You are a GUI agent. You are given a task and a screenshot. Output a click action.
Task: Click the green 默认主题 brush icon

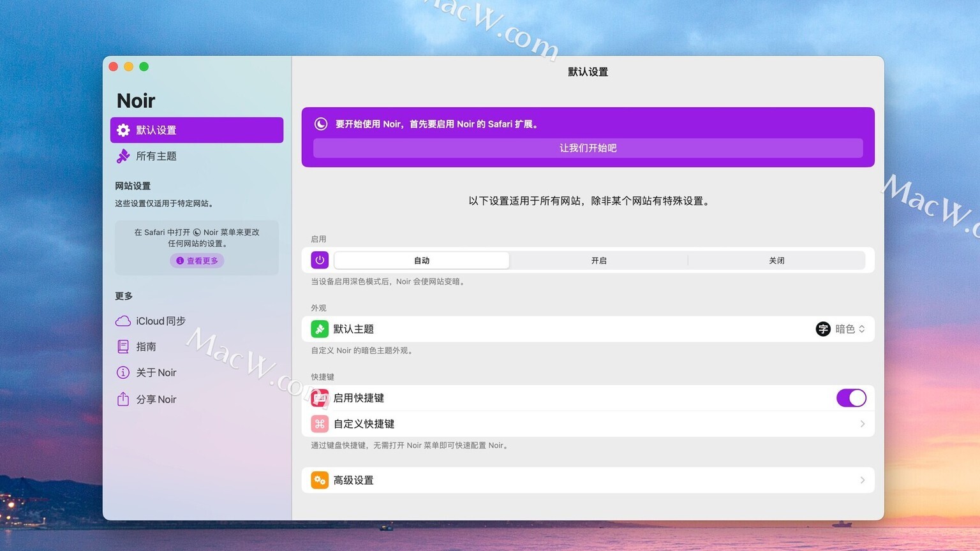point(320,329)
